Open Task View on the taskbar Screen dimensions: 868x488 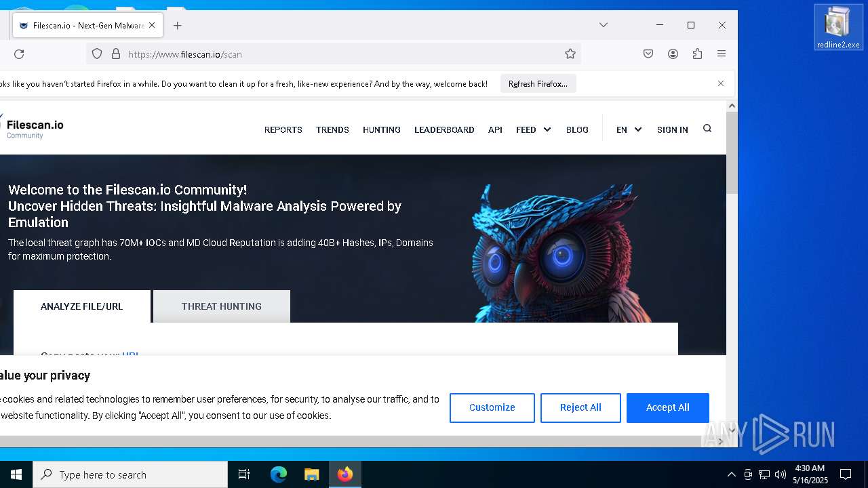[x=244, y=474]
